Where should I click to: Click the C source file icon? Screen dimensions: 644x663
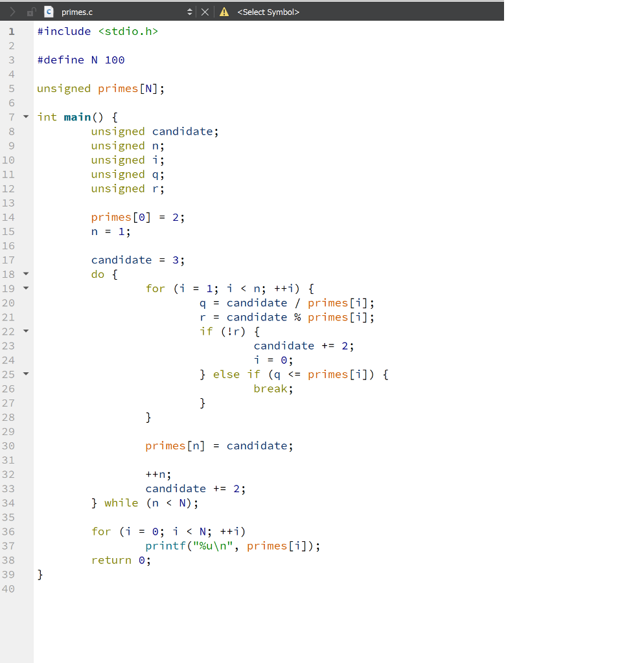click(x=49, y=11)
